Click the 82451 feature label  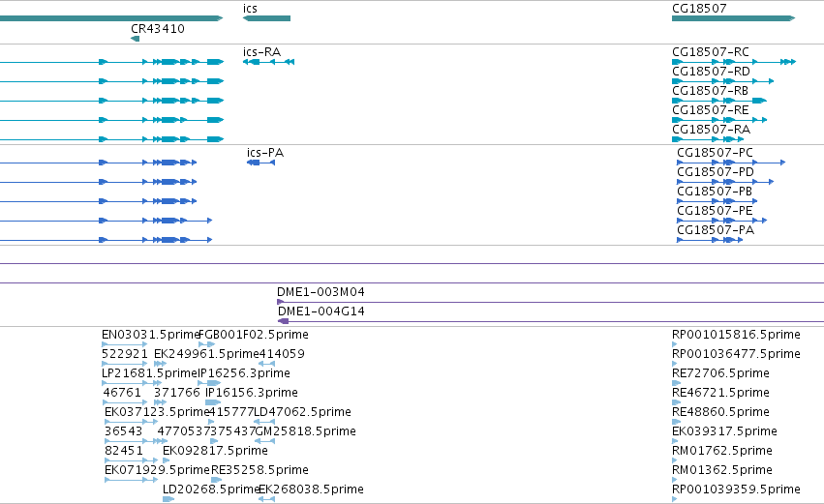coord(124,451)
